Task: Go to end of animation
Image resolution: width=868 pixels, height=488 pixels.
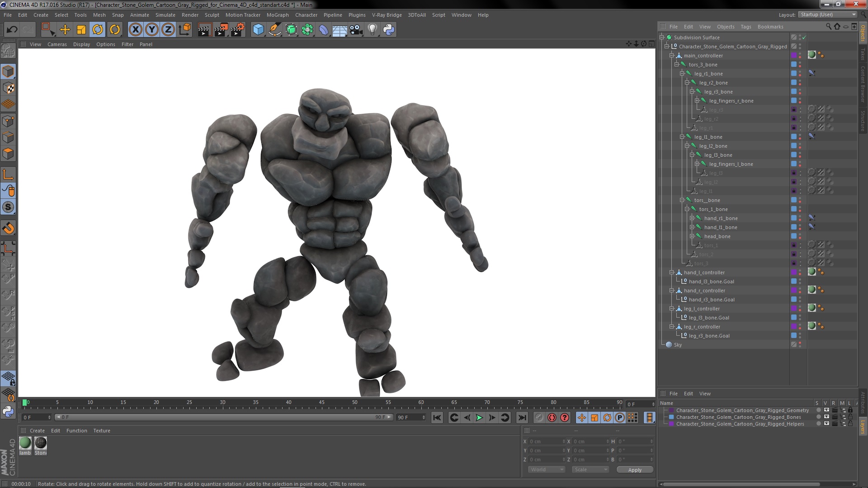Action: click(522, 418)
